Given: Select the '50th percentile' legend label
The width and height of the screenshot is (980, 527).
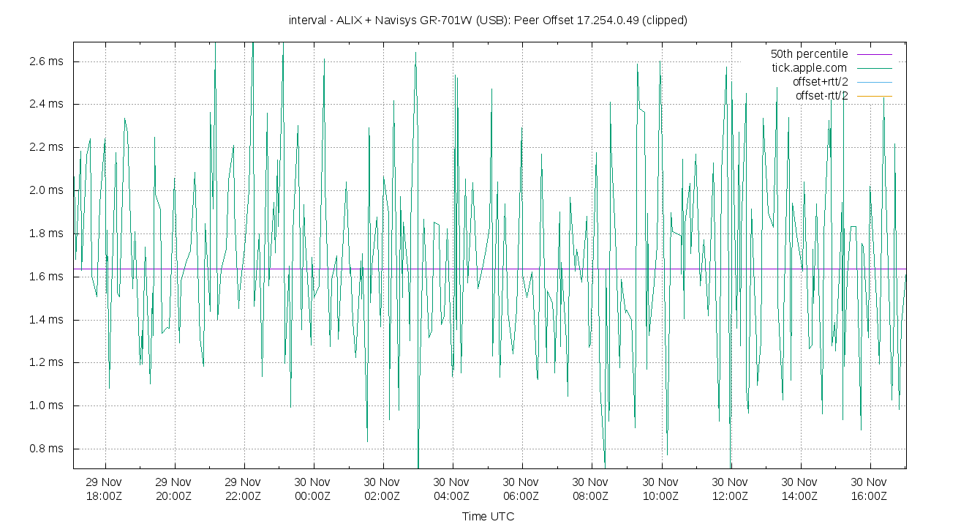Looking at the screenshot, I should click(x=810, y=54).
